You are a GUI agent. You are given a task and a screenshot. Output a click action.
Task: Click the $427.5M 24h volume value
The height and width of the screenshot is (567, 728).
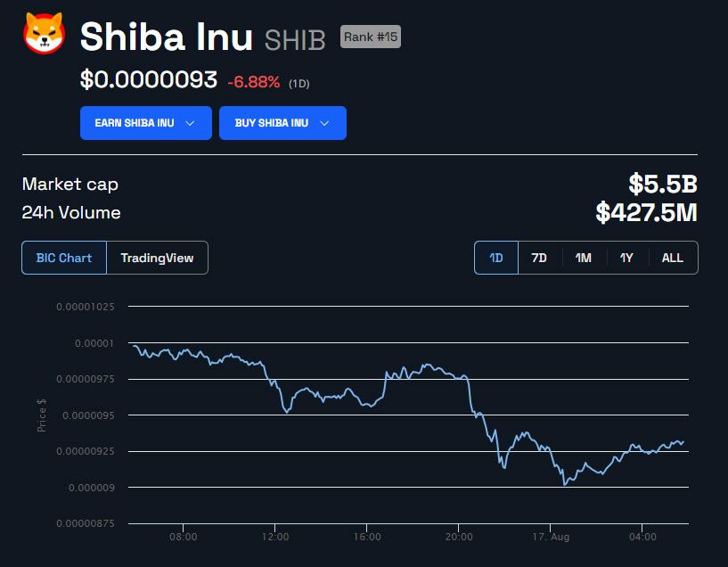(x=646, y=213)
